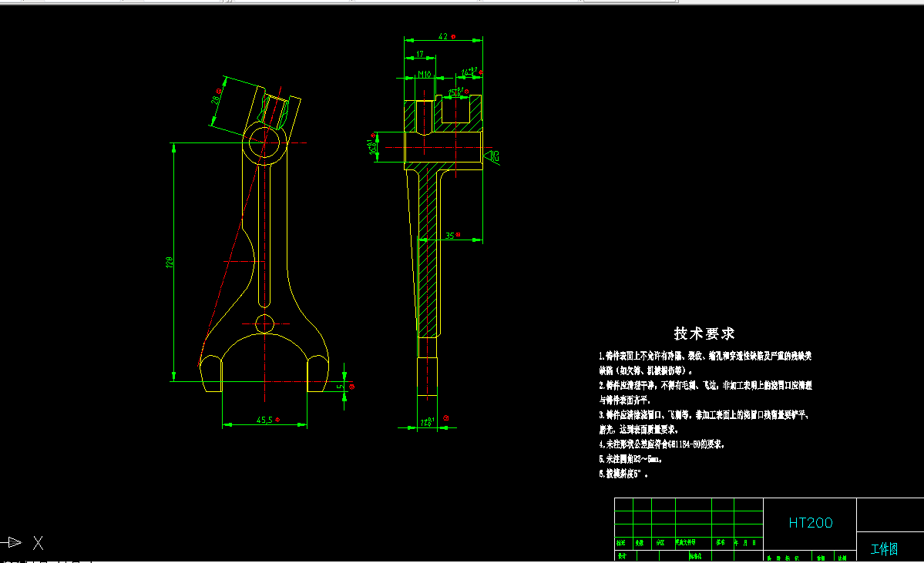
Task: Select the 工件图 title text
Action: click(884, 549)
